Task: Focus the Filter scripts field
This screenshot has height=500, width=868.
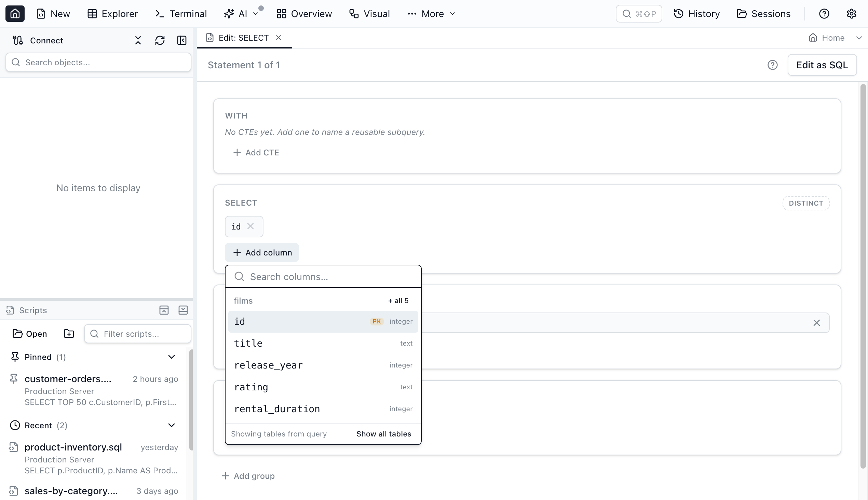Action: (137, 334)
